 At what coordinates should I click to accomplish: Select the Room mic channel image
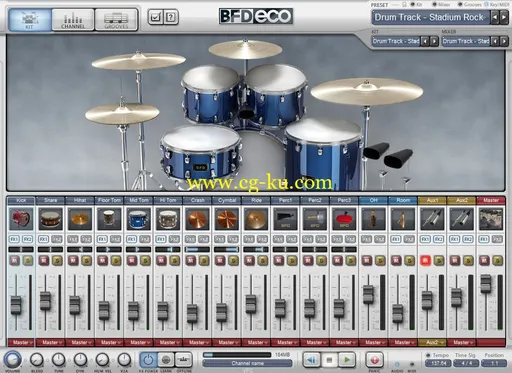click(403, 219)
